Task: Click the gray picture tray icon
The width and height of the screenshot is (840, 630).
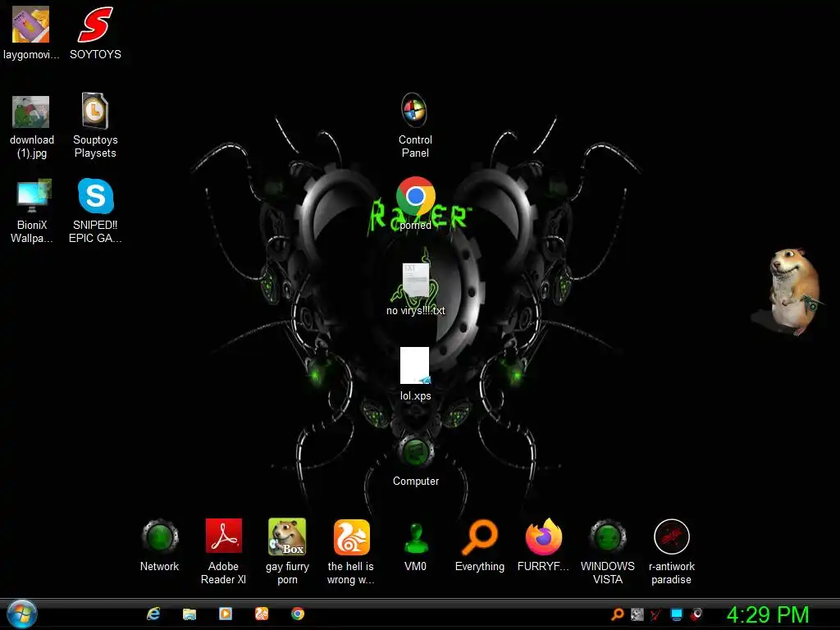Action: [x=637, y=614]
